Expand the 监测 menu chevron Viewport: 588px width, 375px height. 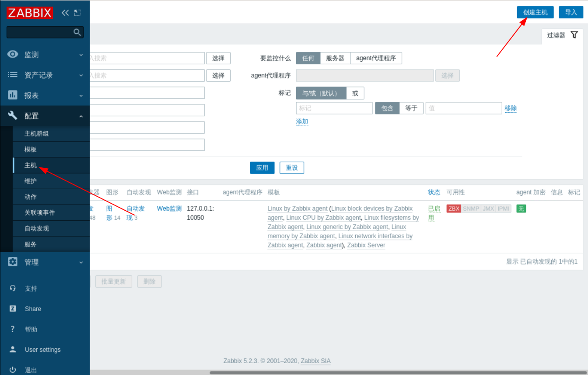(81, 55)
